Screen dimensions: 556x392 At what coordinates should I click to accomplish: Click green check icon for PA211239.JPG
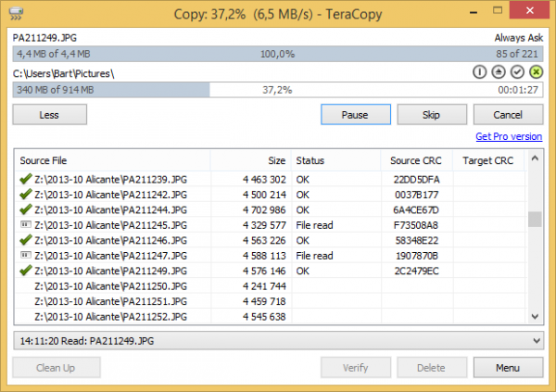[26, 179]
